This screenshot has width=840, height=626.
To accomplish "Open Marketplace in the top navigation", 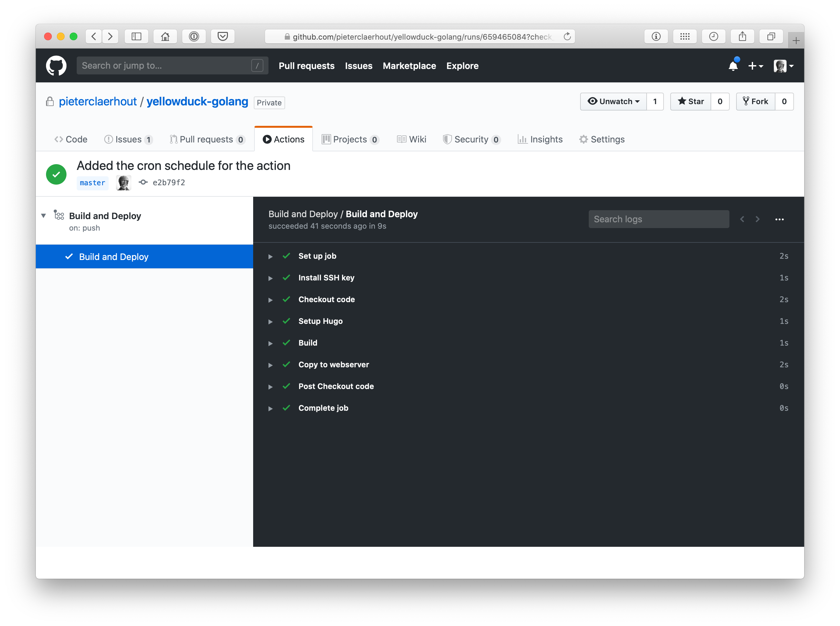I will 409,65.
